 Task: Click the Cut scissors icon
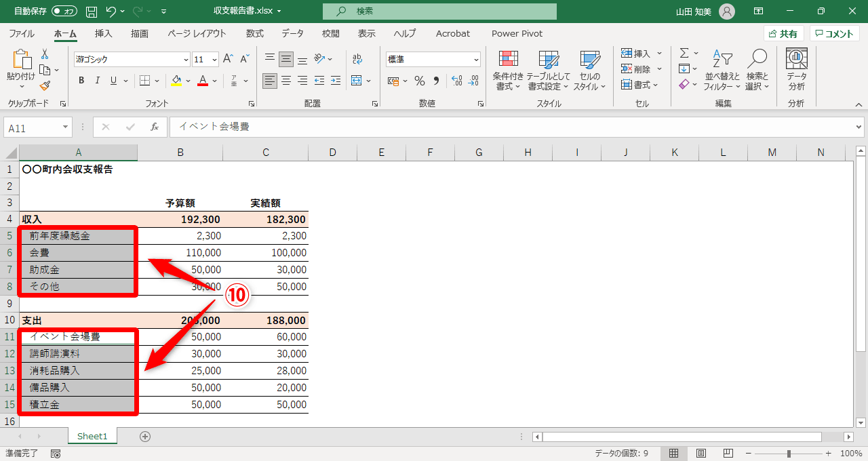(x=45, y=54)
